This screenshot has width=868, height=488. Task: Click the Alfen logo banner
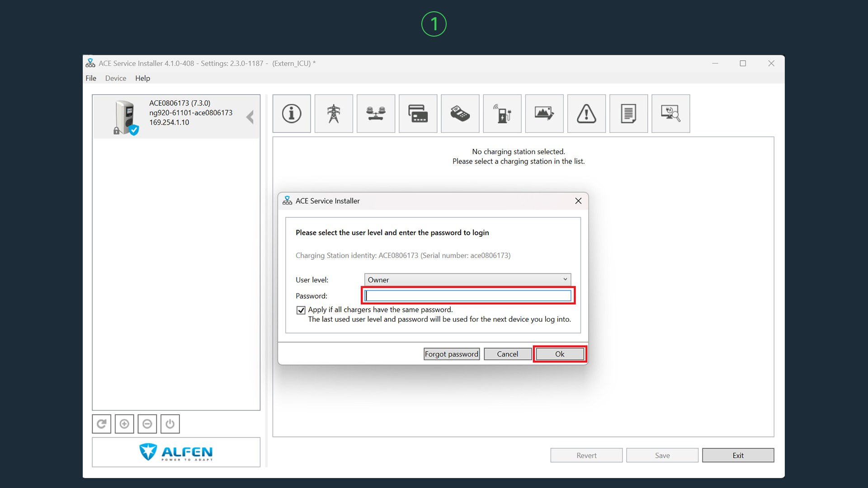coord(176,452)
